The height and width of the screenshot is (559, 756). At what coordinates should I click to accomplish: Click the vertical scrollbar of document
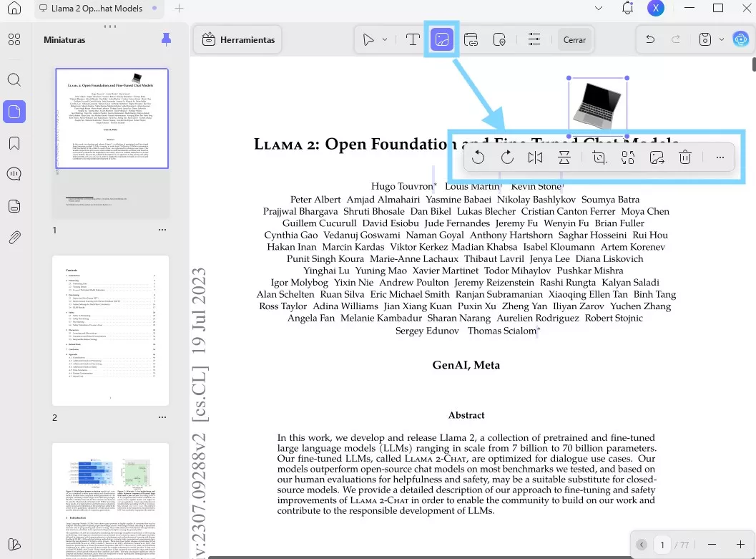(754, 64)
